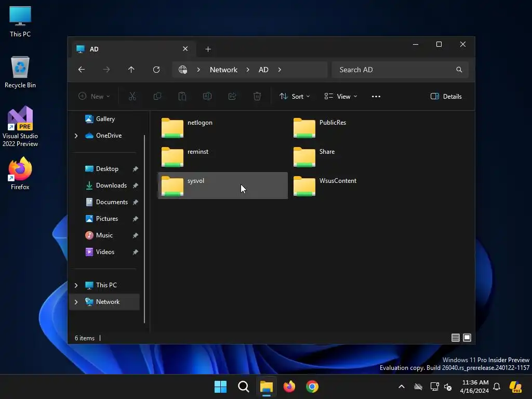This screenshot has width=532, height=399.
Task: Click the Copy toolbar icon
Action: pyautogui.click(x=157, y=96)
